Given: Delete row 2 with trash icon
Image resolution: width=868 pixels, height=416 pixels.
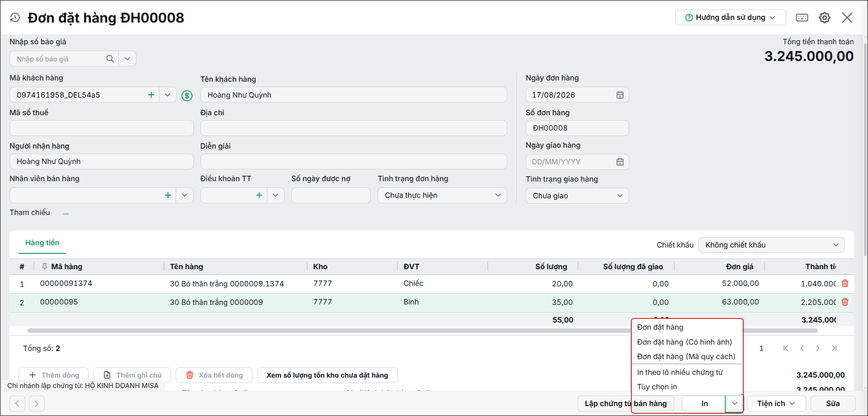Looking at the screenshot, I should pos(845,302).
